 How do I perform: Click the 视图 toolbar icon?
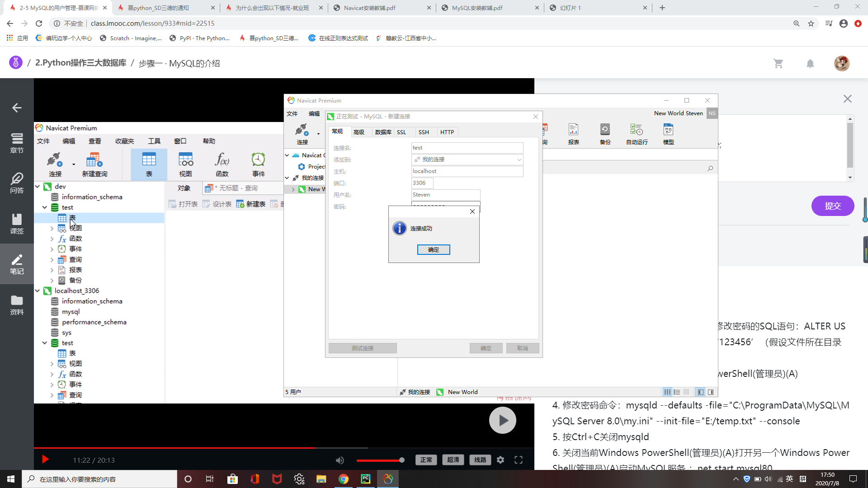coord(185,164)
